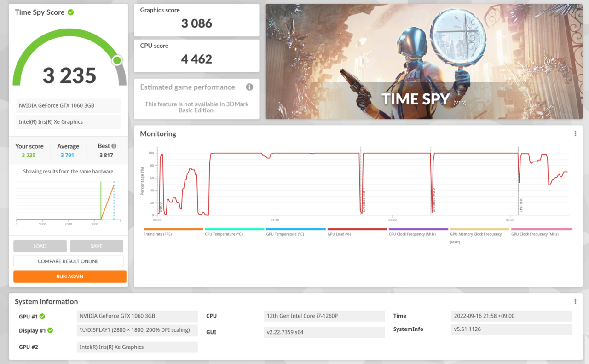Click the info icon next to Best
Screen dimensions: 589x364
[114, 146]
